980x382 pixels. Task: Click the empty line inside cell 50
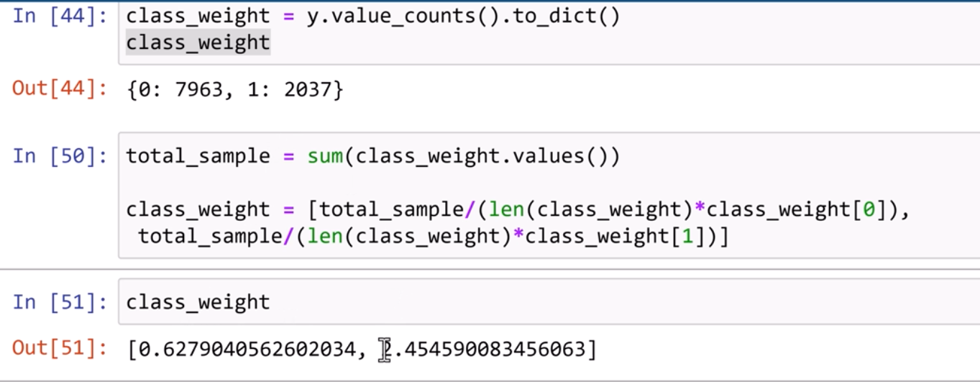pos(431,183)
